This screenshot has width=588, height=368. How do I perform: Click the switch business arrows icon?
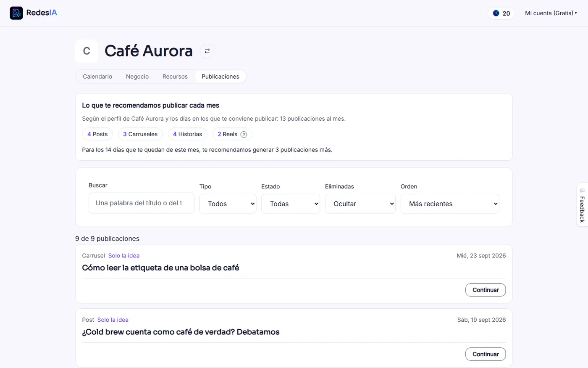click(207, 51)
